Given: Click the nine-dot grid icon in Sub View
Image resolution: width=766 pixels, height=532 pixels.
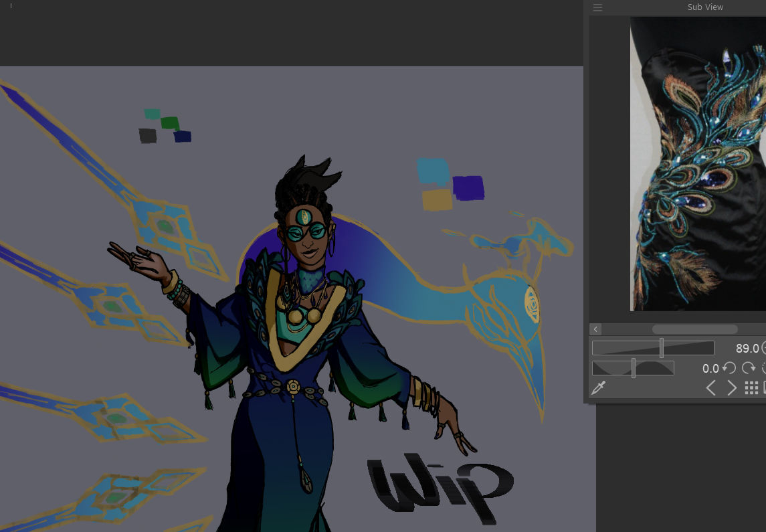Looking at the screenshot, I should coord(751,388).
